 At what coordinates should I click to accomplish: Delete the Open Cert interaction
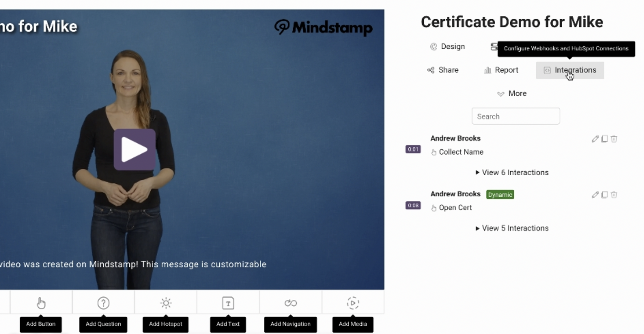pos(614,195)
